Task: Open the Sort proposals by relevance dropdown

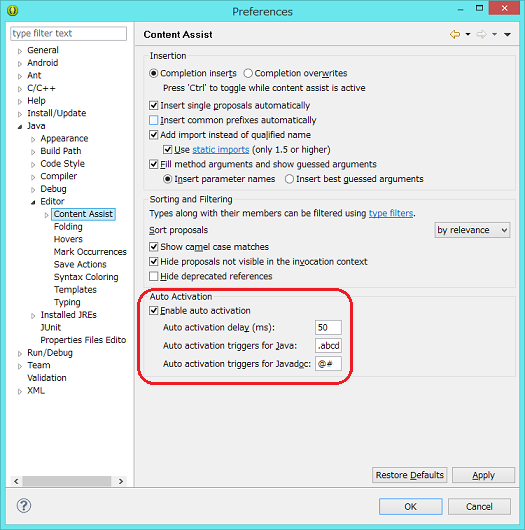Action: pos(472,230)
